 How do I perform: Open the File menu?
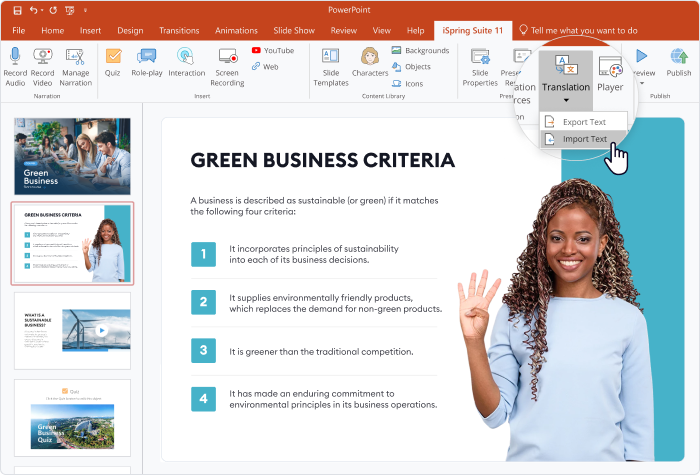point(18,30)
